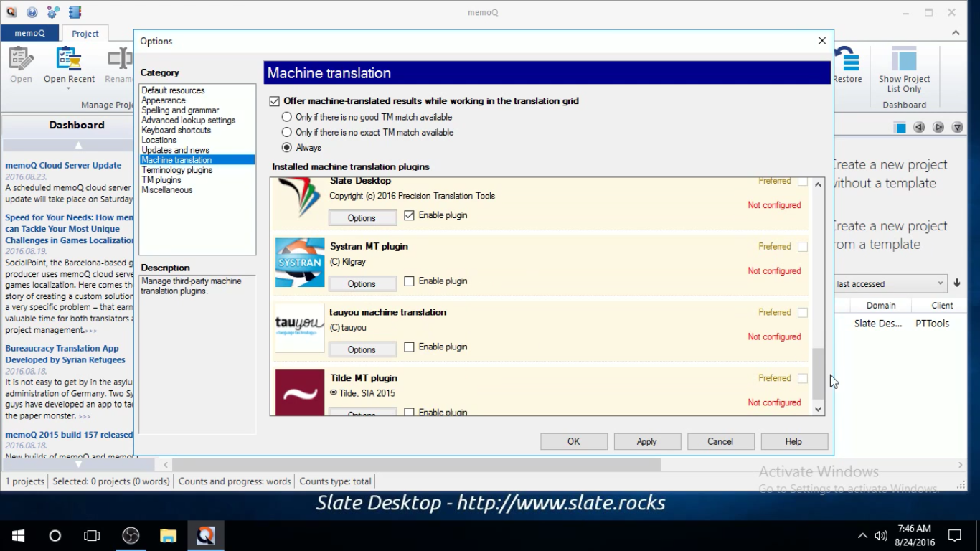Click Show Project List Only ribbon icon
Image resolution: width=980 pixels, height=551 pixels.
pyautogui.click(x=904, y=59)
